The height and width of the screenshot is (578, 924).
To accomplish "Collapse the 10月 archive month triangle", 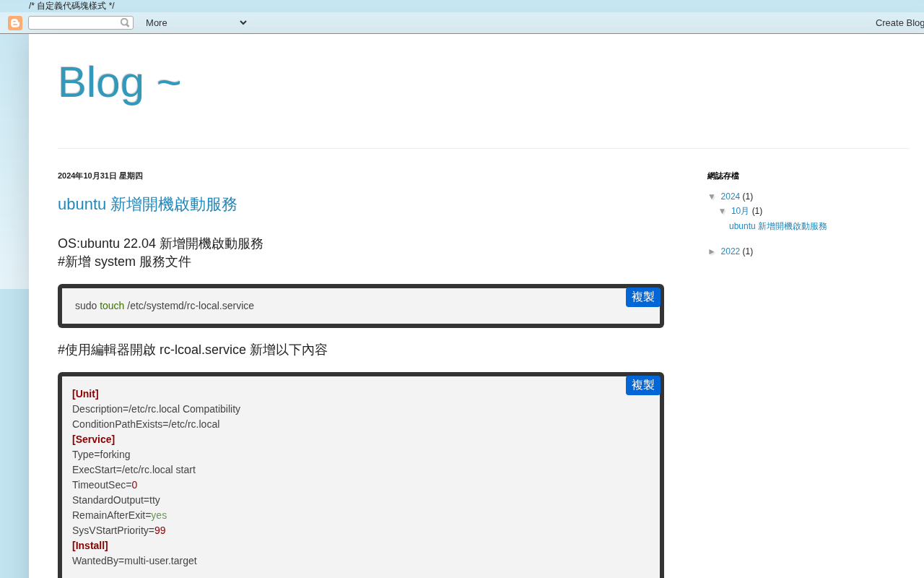I will click(x=723, y=211).
